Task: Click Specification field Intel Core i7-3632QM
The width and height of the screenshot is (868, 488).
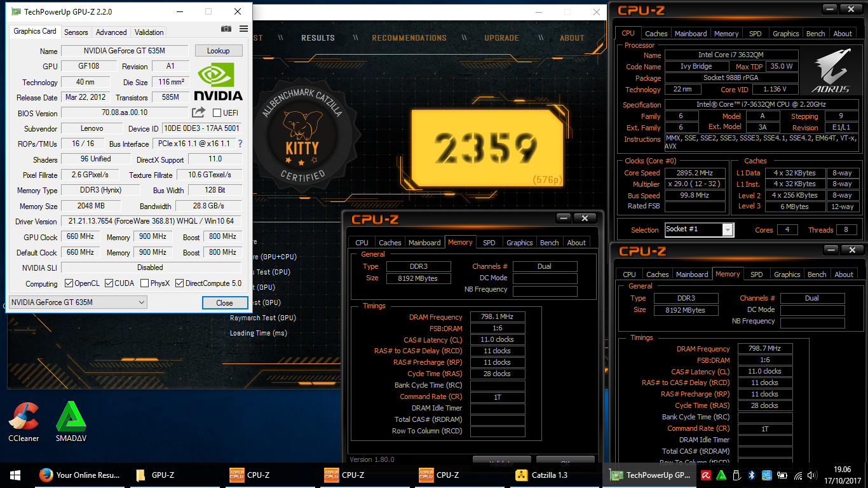Action: coord(763,105)
